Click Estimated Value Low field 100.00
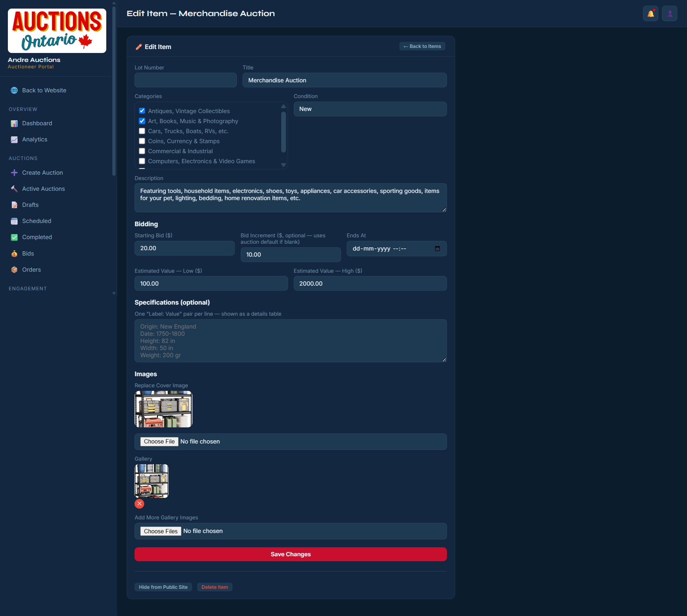 coord(211,283)
